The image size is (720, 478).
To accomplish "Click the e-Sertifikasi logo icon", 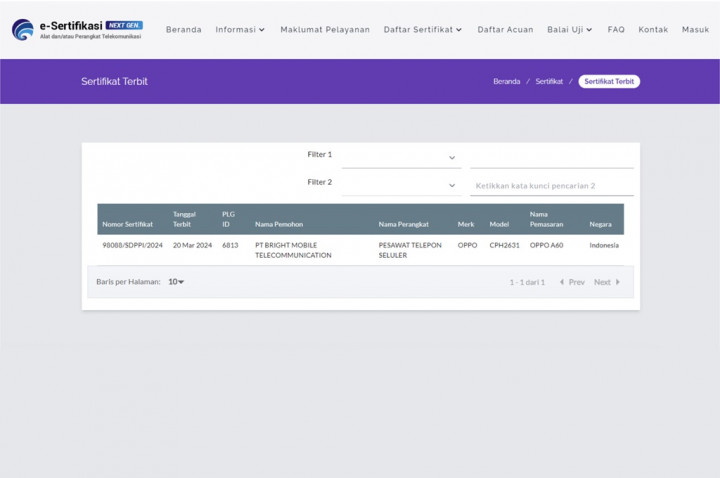I will (x=22, y=29).
